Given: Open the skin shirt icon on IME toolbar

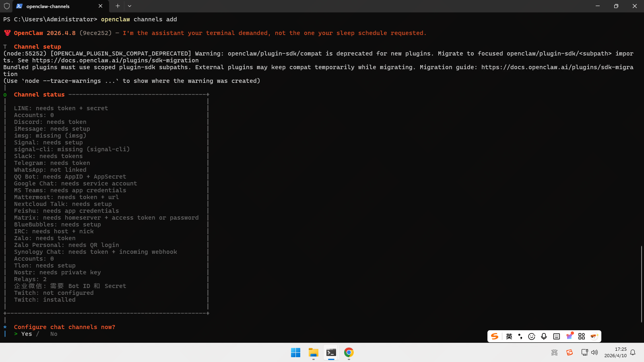Looking at the screenshot, I should (570, 336).
